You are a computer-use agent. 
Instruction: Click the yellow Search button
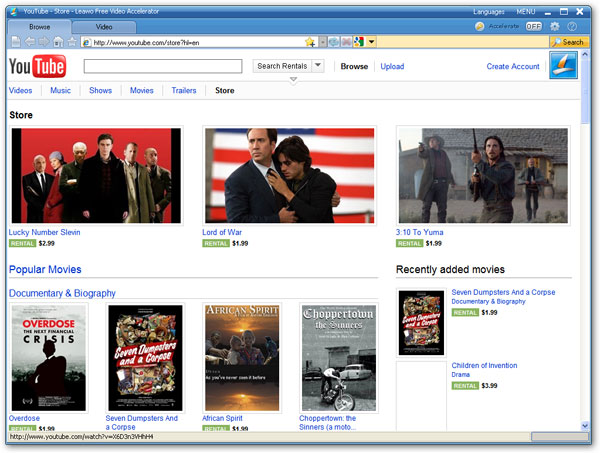569,42
